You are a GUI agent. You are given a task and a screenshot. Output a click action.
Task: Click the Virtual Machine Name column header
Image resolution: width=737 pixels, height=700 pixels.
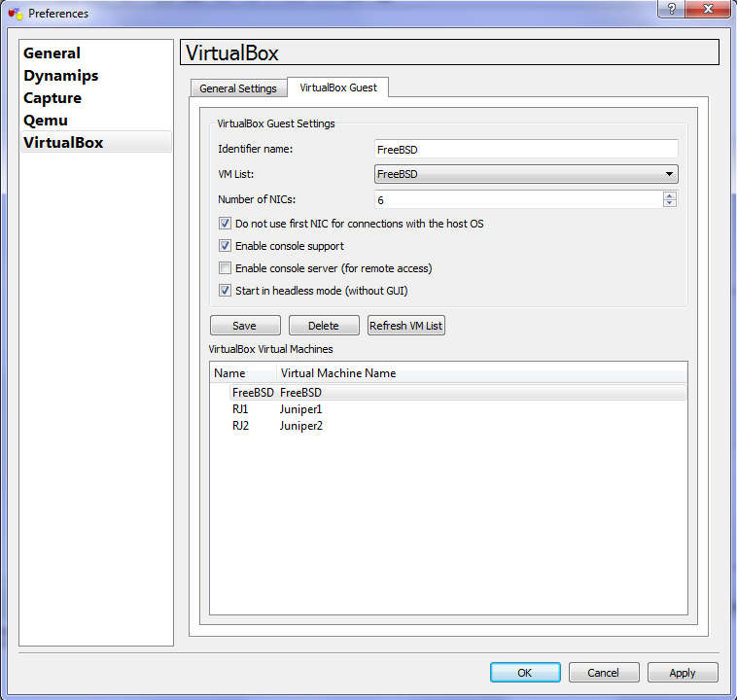(482, 373)
